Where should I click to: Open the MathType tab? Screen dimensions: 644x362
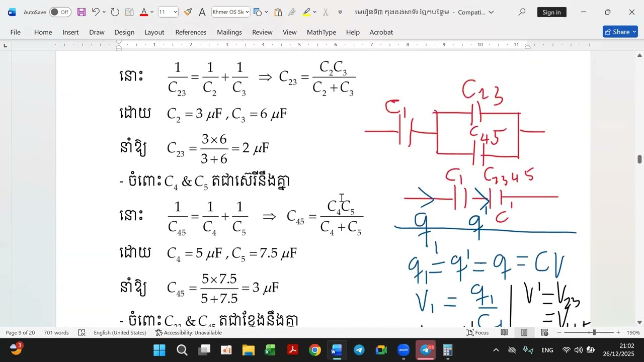[x=321, y=32]
